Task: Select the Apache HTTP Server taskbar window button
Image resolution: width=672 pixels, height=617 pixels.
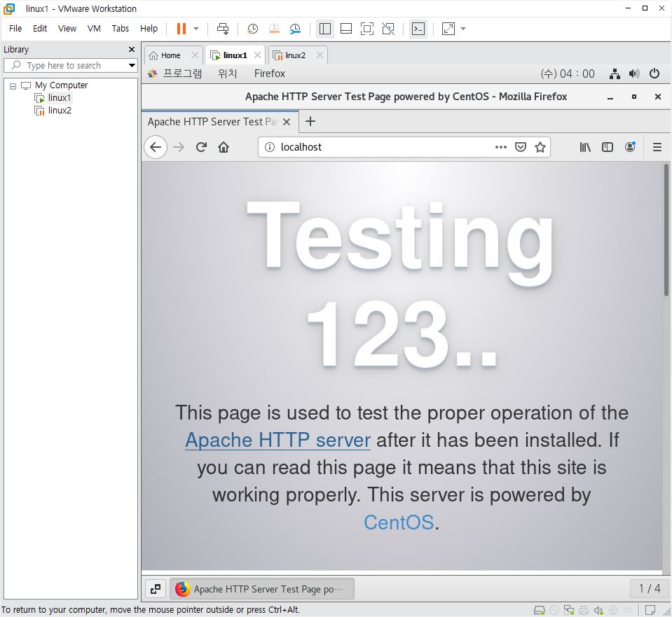Action: (x=262, y=589)
